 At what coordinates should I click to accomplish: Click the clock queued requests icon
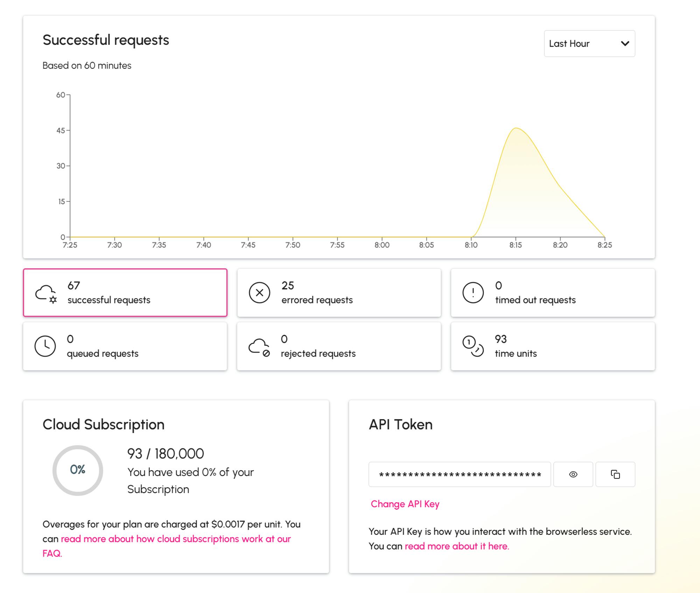(45, 346)
